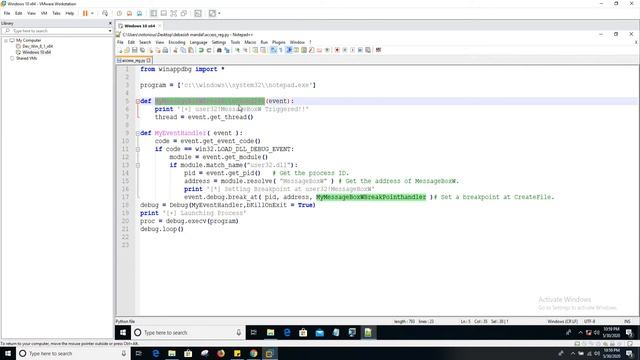Click New file icon in Notepad++ toolbar
Screen dimensions: 640x360
[120, 50]
